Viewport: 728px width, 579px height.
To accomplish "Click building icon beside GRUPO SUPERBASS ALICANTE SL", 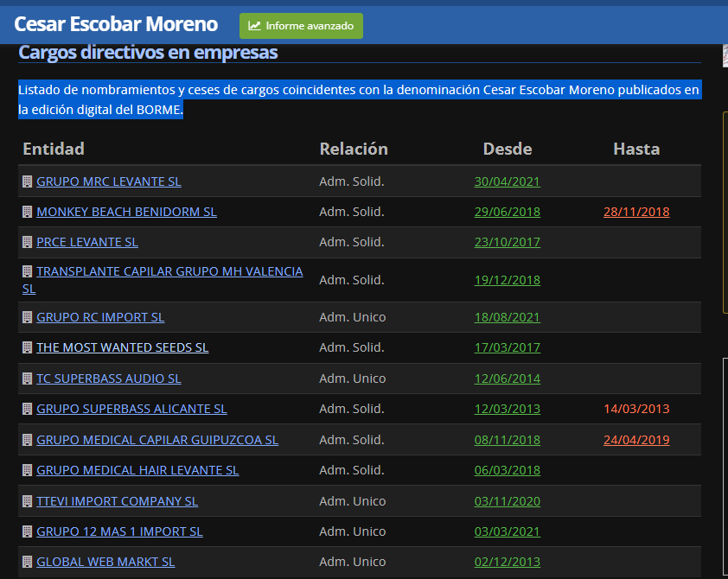I will (28, 408).
